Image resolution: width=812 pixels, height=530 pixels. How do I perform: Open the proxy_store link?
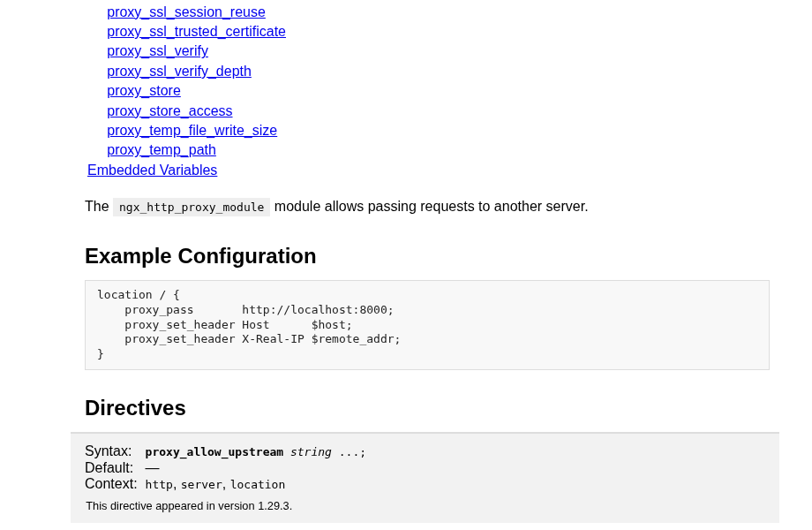click(x=144, y=91)
